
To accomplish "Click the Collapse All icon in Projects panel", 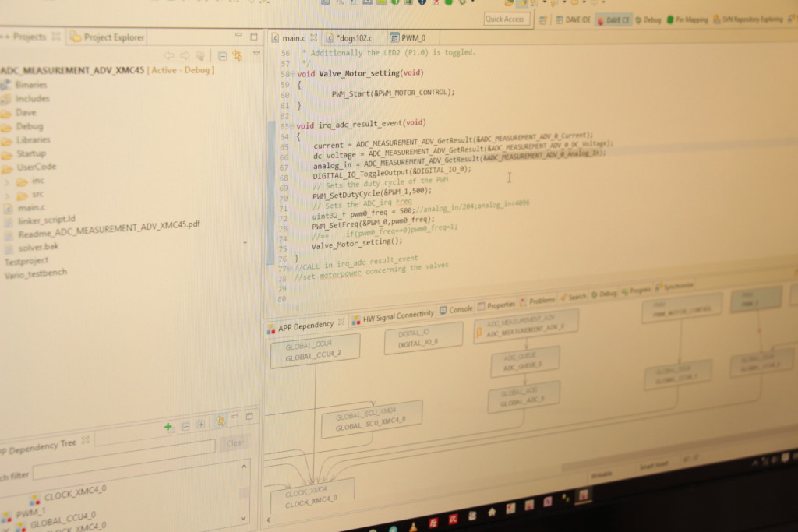I will (x=222, y=56).
